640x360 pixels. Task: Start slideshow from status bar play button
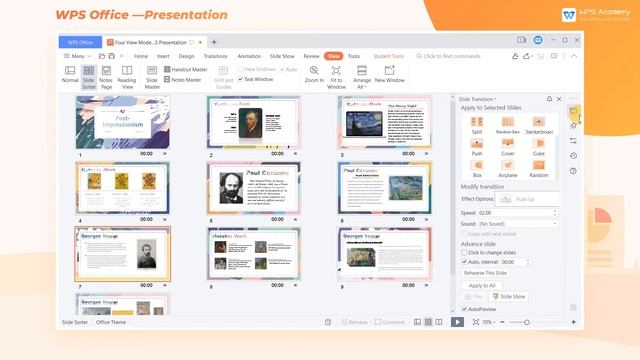[x=458, y=322]
